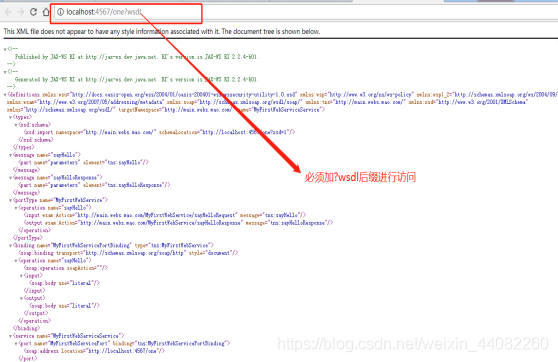Collapse message name="sayHello" node
This screenshot has width=558, height=362.
coord(10,155)
